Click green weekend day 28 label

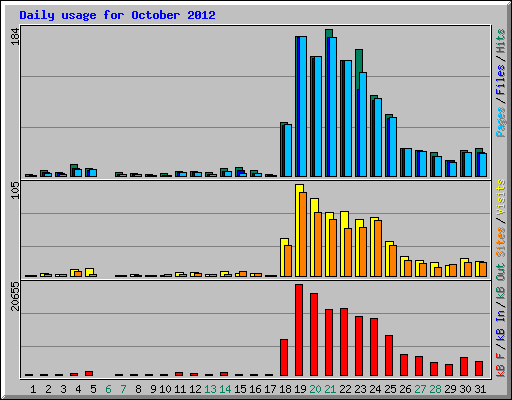pos(435,389)
